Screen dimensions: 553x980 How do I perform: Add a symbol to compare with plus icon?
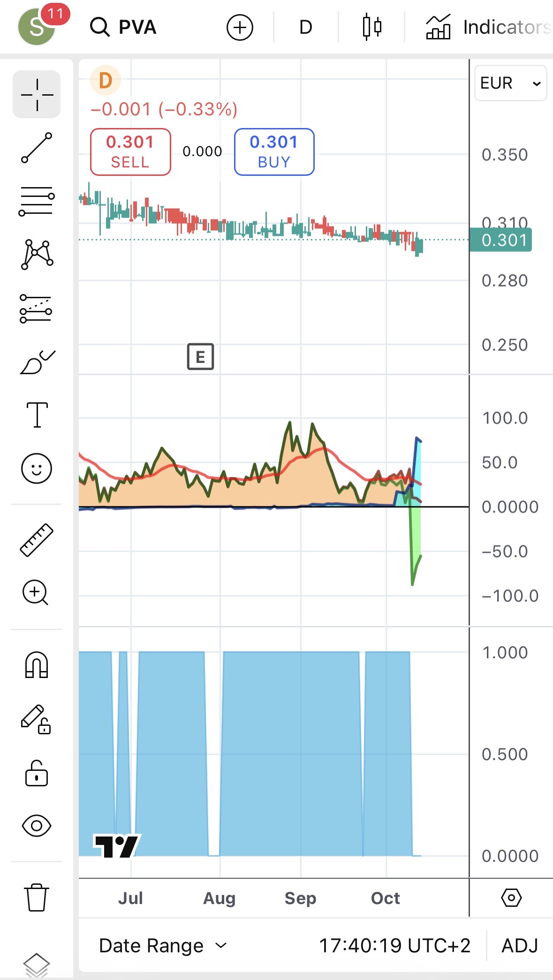pos(240,27)
